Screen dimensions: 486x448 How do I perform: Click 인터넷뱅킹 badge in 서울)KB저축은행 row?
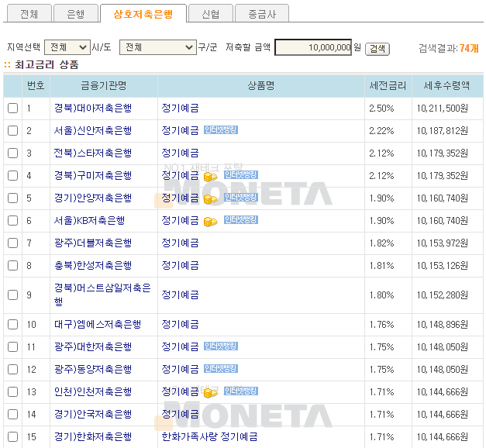(x=241, y=220)
